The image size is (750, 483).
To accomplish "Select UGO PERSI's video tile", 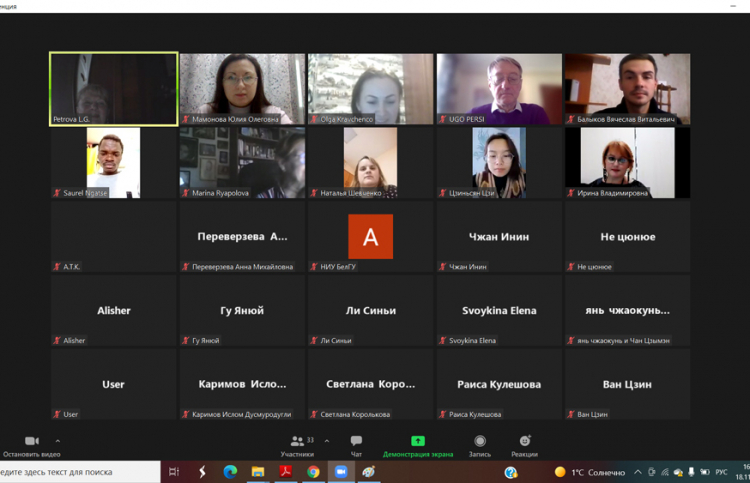I will pyautogui.click(x=498, y=89).
